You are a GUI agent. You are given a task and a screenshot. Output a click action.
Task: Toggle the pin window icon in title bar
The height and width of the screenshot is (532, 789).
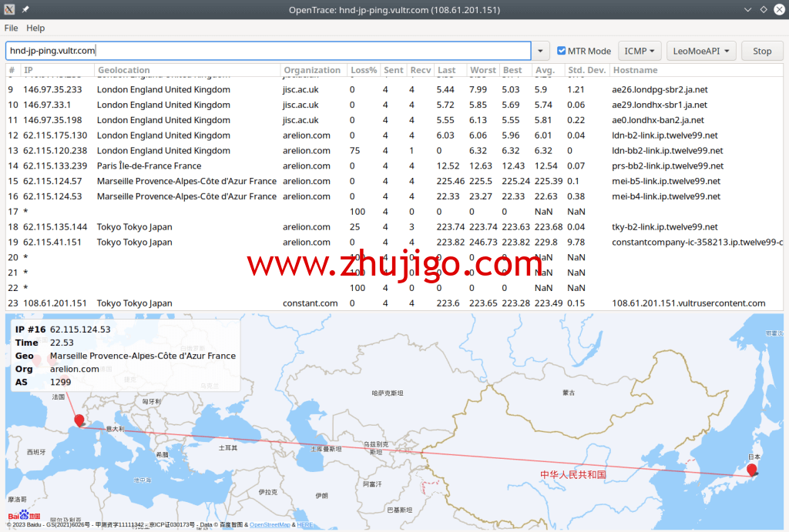point(25,9)
